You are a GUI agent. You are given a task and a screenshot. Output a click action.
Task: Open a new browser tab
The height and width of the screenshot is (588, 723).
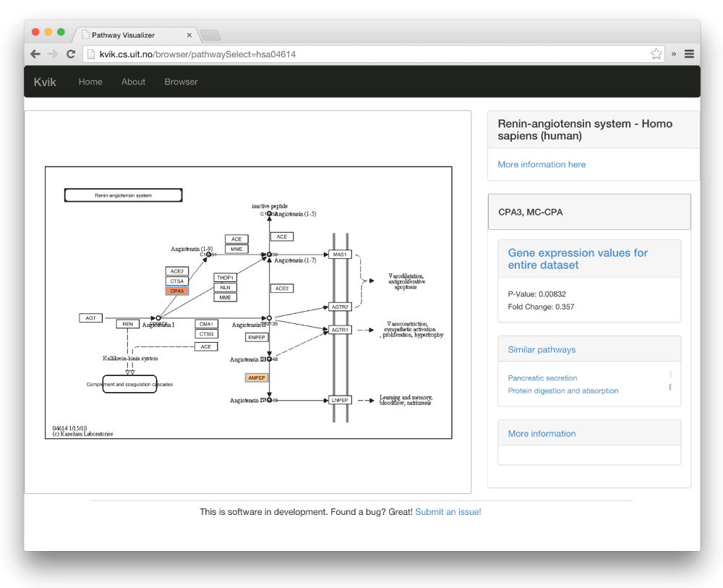pyautogui.click(x=210, y=35)
